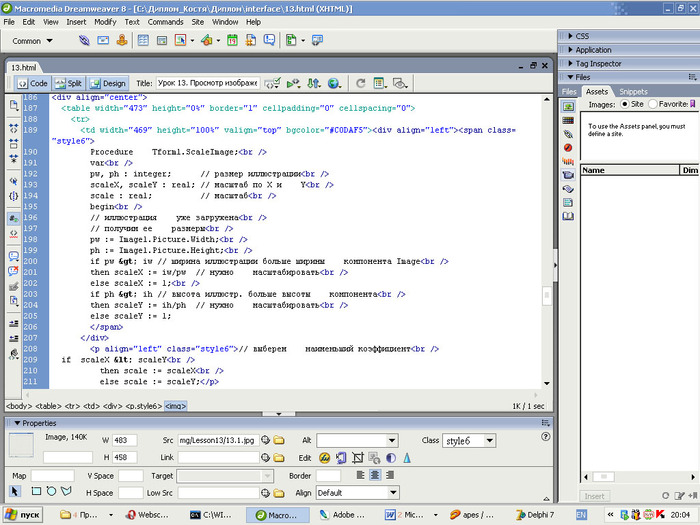Viewport: 700px width, 525px height.
Task: Adjust Brightness and Contrast of the image
Action: 391,458
